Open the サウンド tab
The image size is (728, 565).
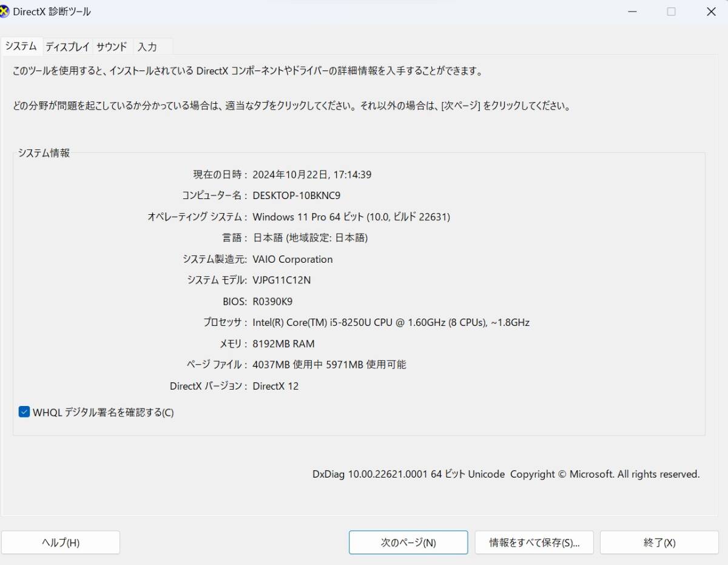112,47
